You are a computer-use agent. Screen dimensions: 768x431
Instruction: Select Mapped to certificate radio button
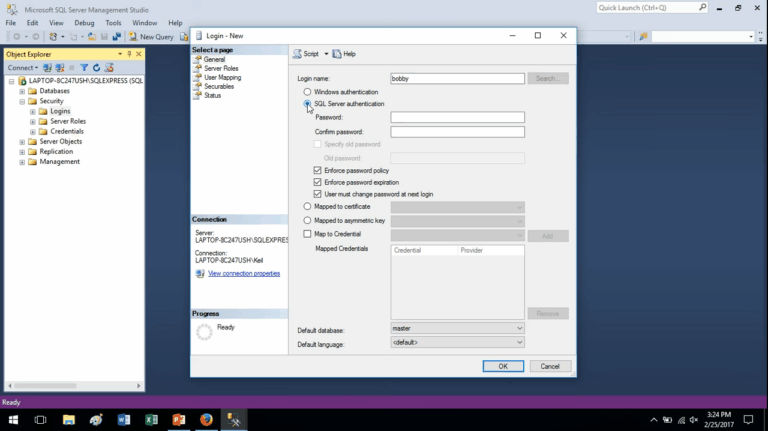(x=307, y=206)
